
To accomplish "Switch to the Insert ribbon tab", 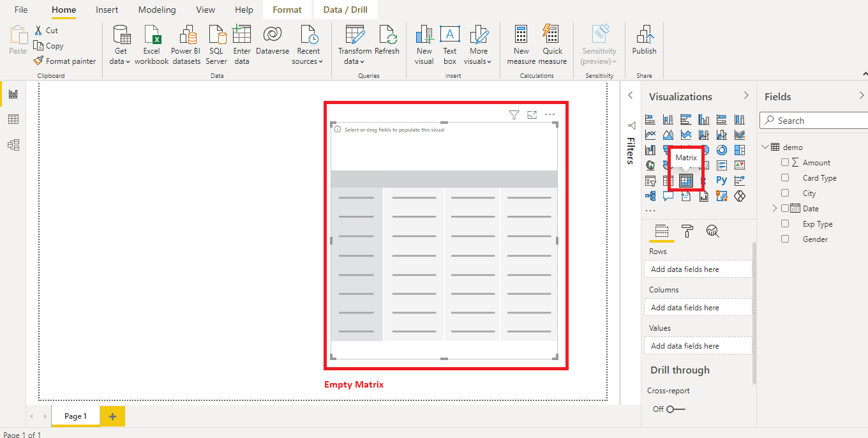I will point(107,10).
